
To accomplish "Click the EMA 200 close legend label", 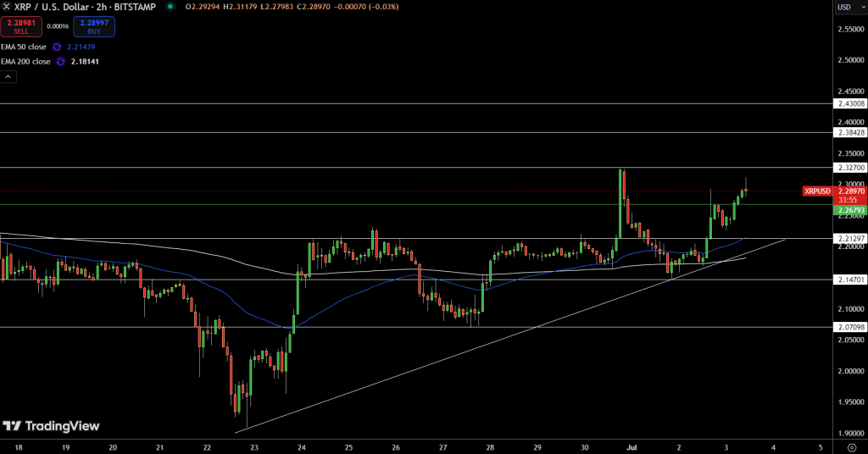I will [x=25, y=61].
